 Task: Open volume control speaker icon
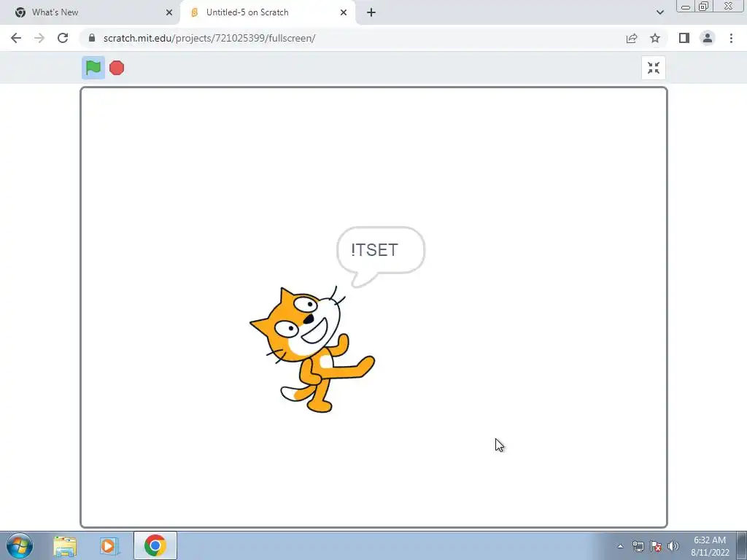[673, 546]
